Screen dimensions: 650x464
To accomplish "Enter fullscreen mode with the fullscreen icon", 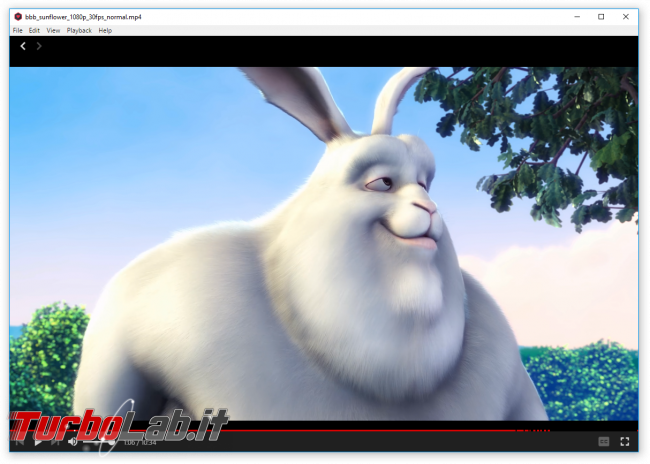I will click(x=625, y=442).
